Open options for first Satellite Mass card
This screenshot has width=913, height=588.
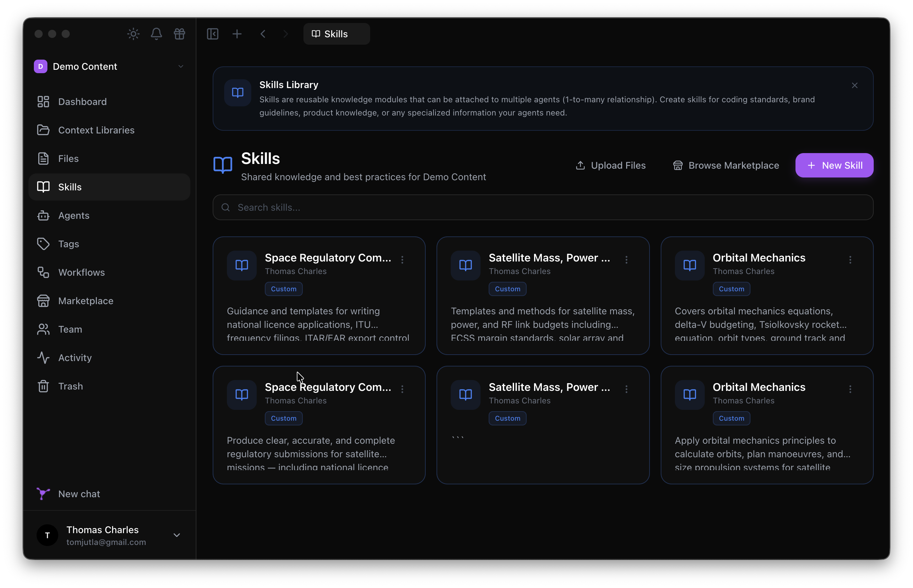(x=627, y=260)
